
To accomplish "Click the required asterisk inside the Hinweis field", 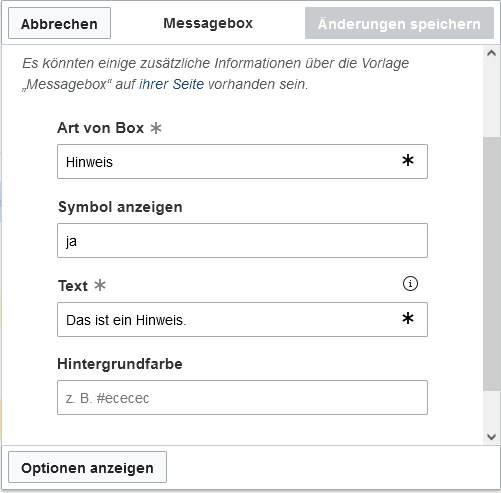I will (x=408, y=161).
